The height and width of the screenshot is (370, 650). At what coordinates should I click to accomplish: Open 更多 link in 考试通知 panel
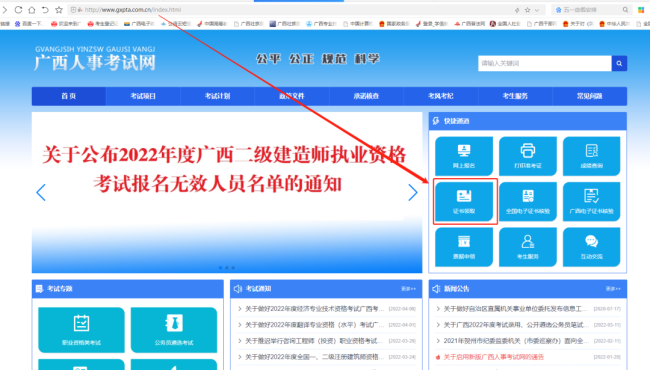[408, 289]
